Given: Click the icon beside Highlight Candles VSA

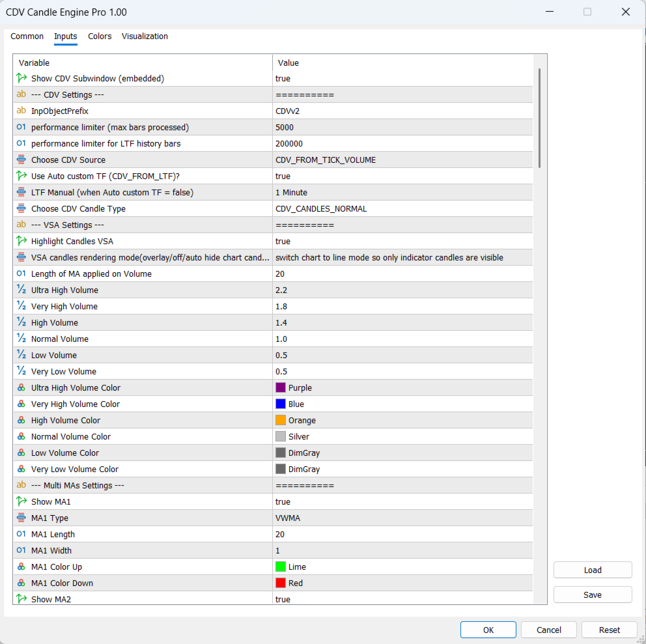Looking at the screenshot, I should (21, 242).
